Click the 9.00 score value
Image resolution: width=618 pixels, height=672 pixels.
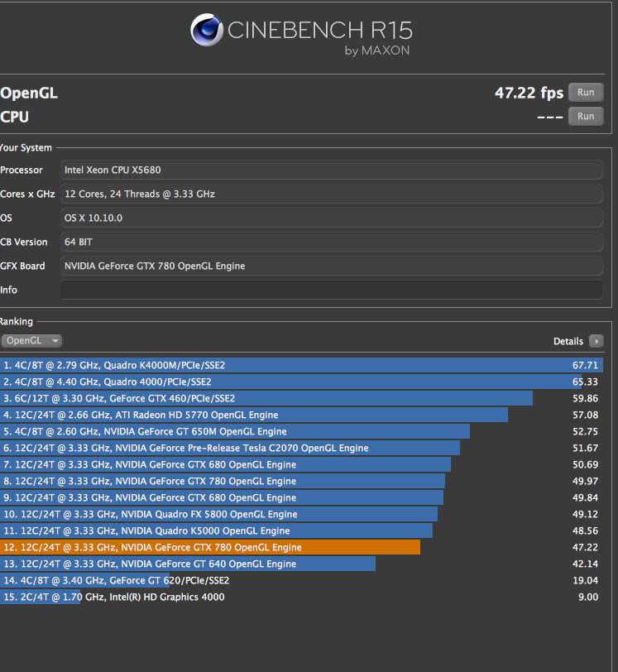(x=588, y=597)
